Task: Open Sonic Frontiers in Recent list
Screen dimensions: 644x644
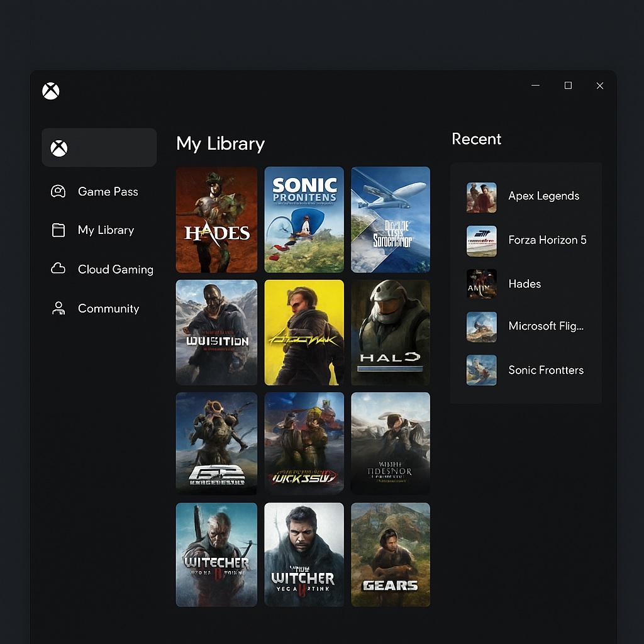Action: pos(545,370)
